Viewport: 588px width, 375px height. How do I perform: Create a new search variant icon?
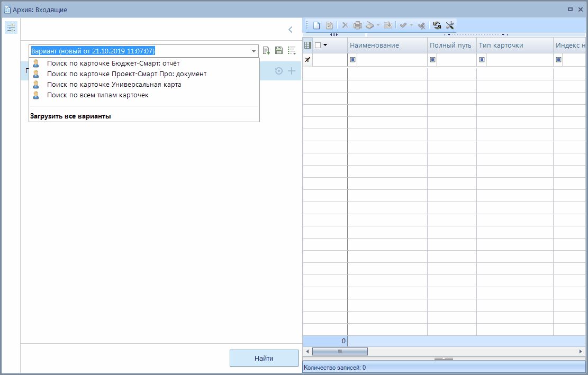pos(267,51)
